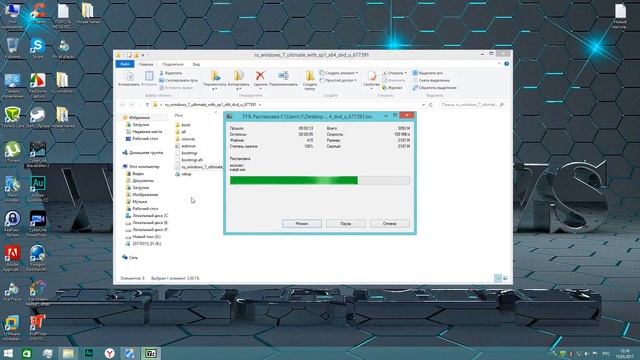Open the Quick Access Toolbar customize arrow

(x=143, y=55)
